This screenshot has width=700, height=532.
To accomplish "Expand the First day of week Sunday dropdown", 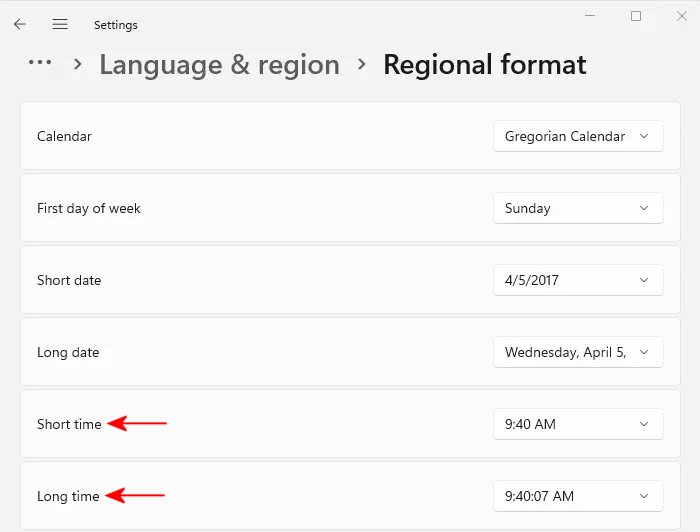I will [x=578, y=208].
